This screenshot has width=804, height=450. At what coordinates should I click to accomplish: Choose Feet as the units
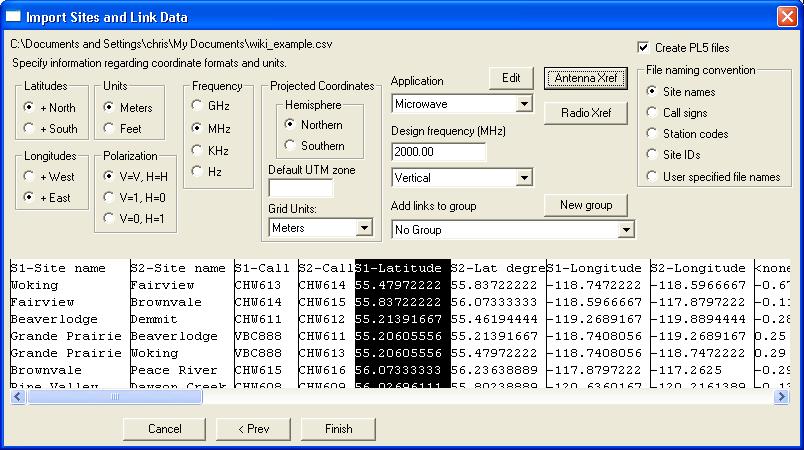coord(110,128)
